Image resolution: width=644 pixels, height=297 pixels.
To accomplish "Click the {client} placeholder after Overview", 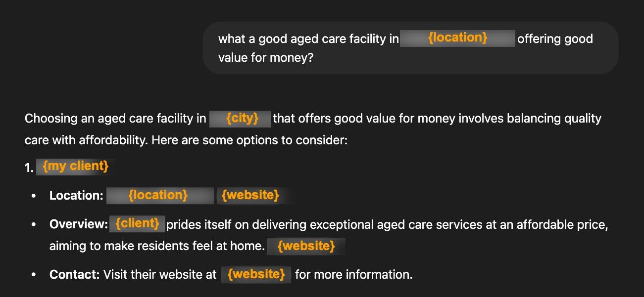I will tap(137, 224).
